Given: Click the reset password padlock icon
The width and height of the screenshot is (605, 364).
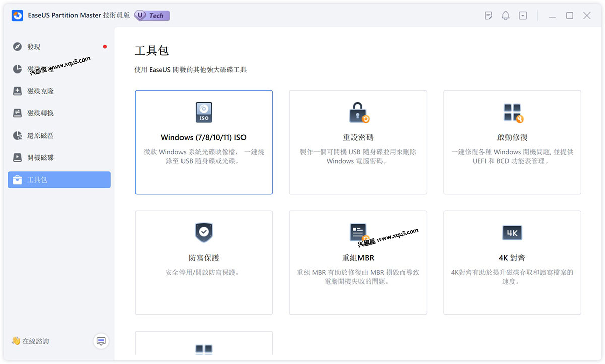Looking at the screenshot, I should (x=358, y=112).
